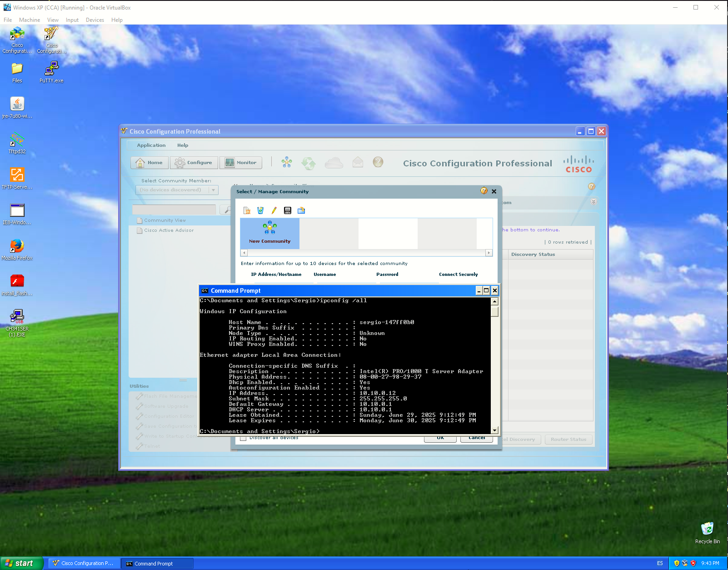The image size is (728, 570).
Task: Open the VirtualBox View menu
Action: tap(53, 20)
